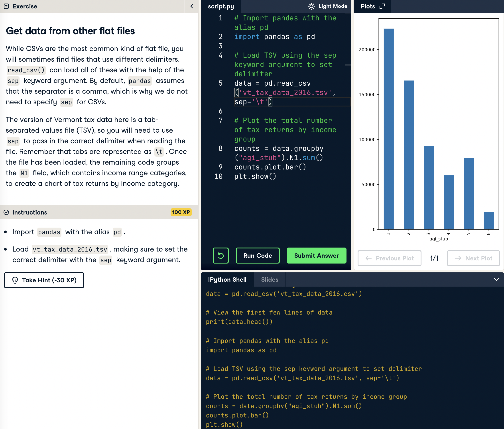Click the Instructions checkmark circle icon
Screen dimensions: 504x429
(6, 212)
